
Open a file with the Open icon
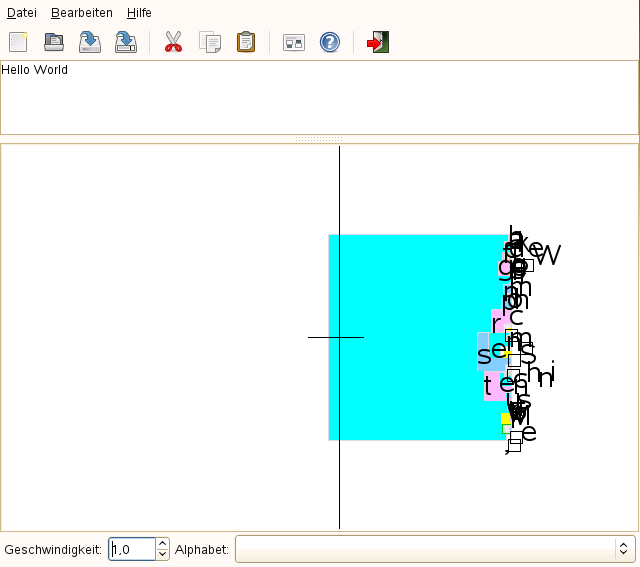pos(54,42)
